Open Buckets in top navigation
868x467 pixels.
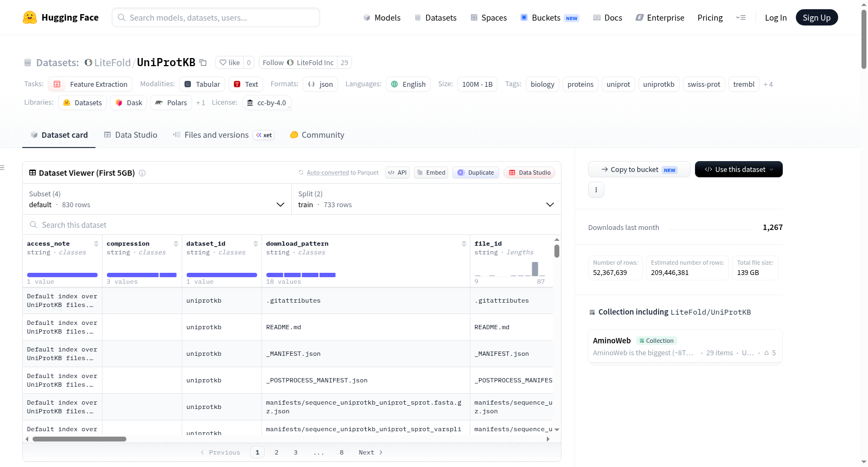click(x=550, y=17)
